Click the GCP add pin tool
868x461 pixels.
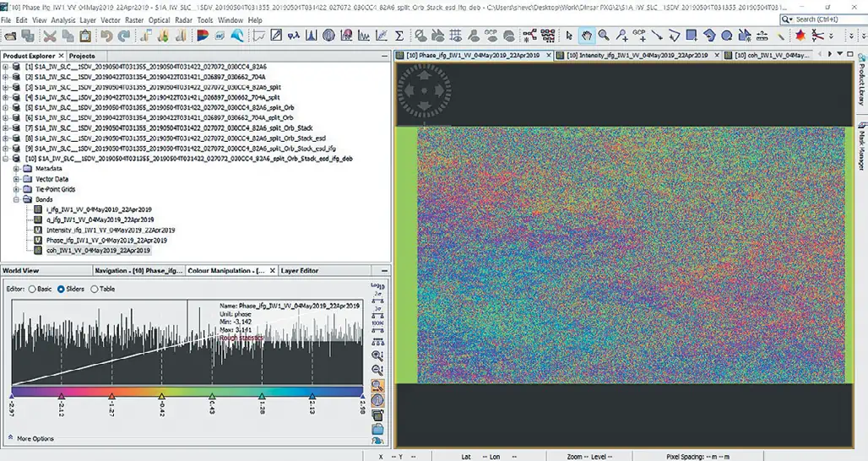click(x=641, y=35)
